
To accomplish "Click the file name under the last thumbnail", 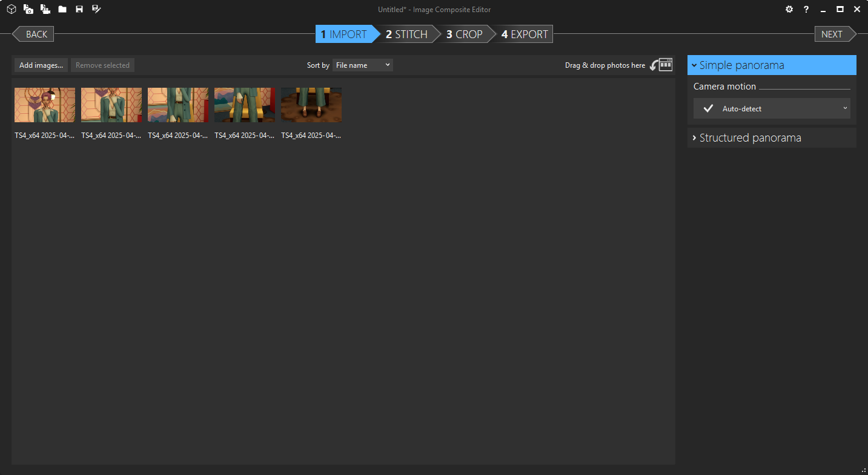I will pos(311,136).
